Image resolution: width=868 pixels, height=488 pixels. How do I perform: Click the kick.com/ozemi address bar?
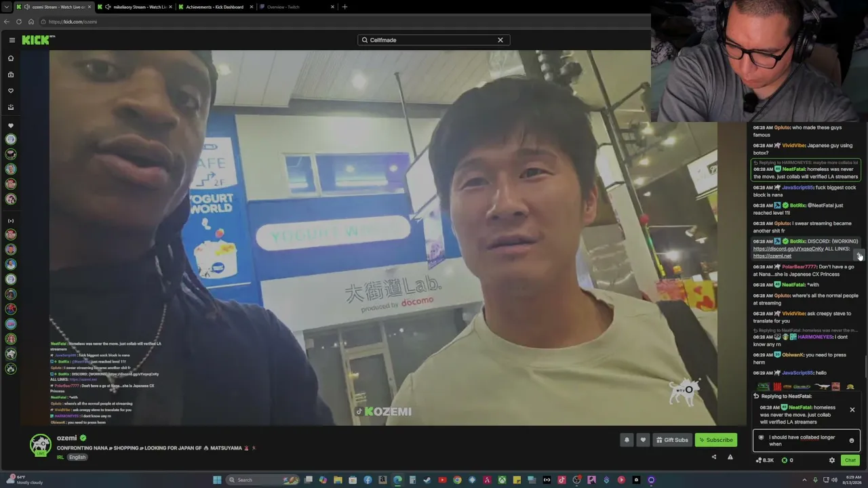[339, 22]
